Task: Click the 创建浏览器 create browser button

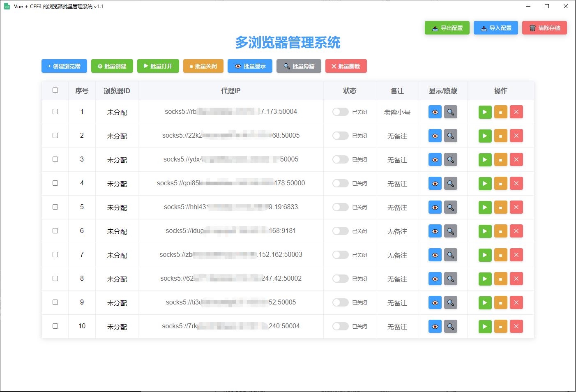Action: point(64,66)
